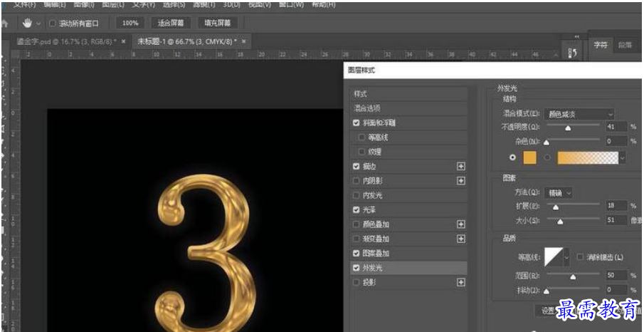Click the Home icon in options bar

4,24
